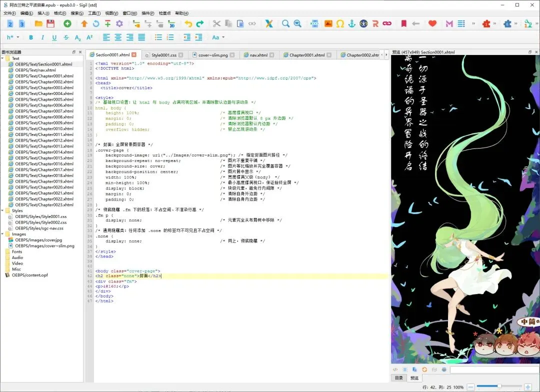This screenshot has height=392, width=540.
Task: Redo the edit with the green arrow
Action: pos(199,23)
